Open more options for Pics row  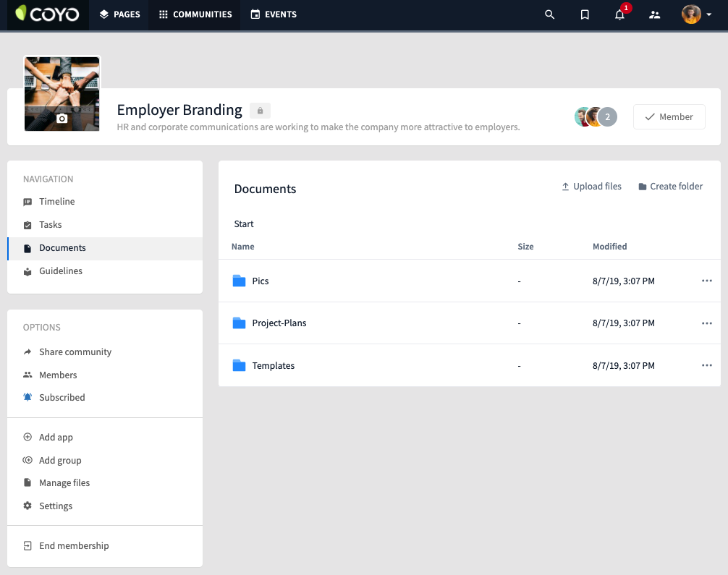coord(706,281)
